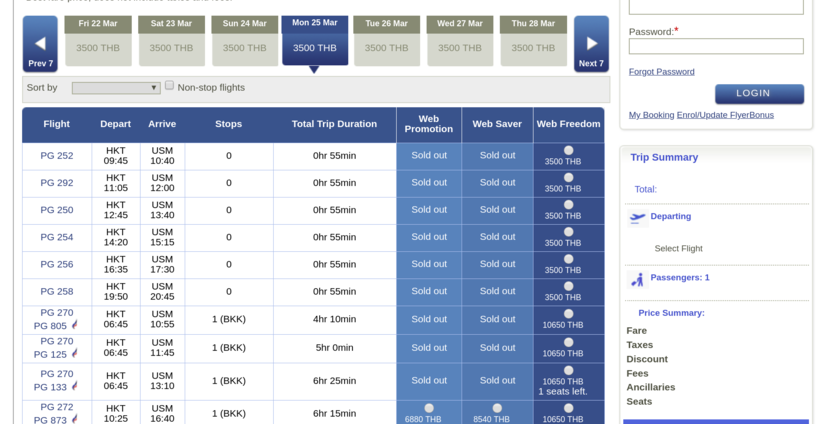Select the Fri 22 Mar date tab
This screenshot has height=424, width=820.
point(98,41)
